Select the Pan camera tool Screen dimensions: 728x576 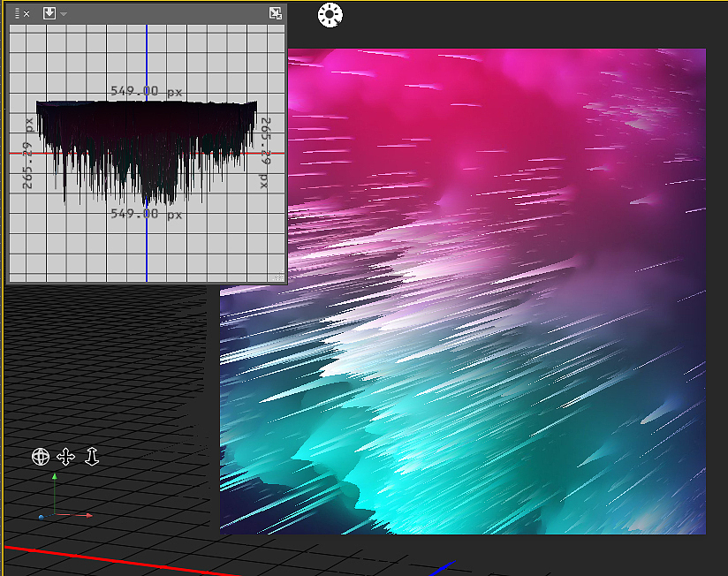(65, 457)
